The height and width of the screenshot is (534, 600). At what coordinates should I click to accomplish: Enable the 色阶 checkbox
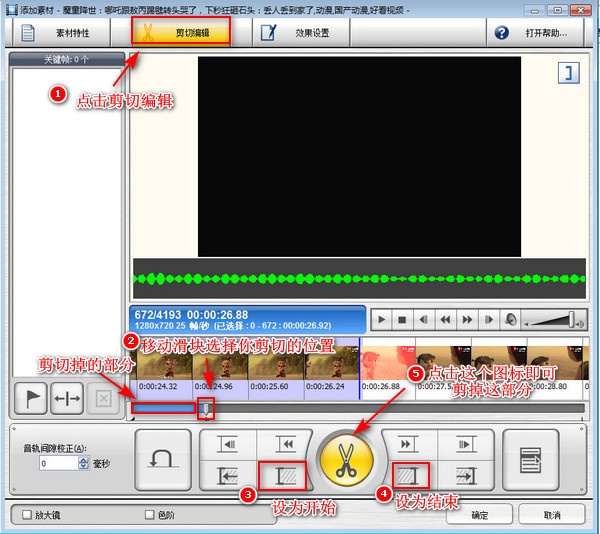tap(150, 515)
